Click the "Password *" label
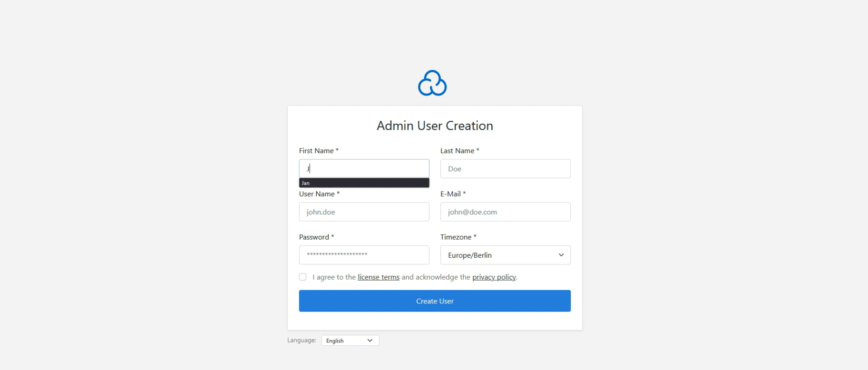Image resolution: width=868 pixels, height=370 pixels. tap(316, 237)
